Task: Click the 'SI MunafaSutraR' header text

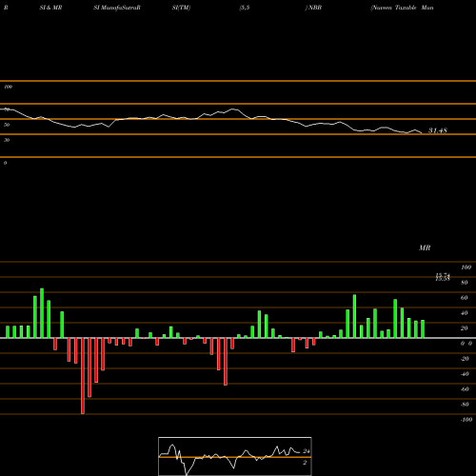Action: point(117,8)
